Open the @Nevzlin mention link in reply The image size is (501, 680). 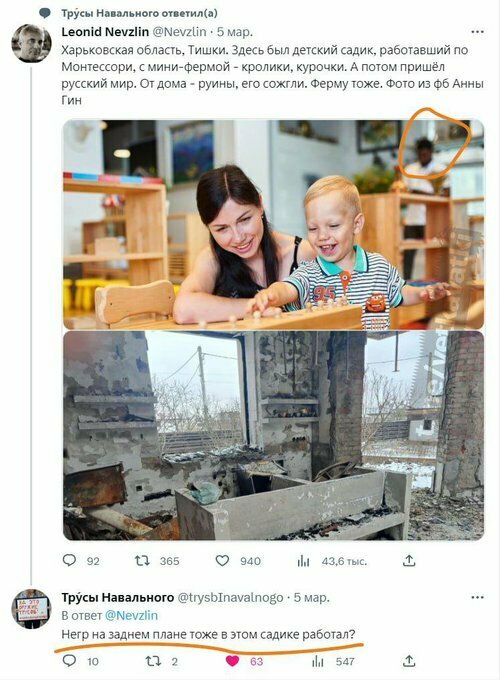coord(131,615)
